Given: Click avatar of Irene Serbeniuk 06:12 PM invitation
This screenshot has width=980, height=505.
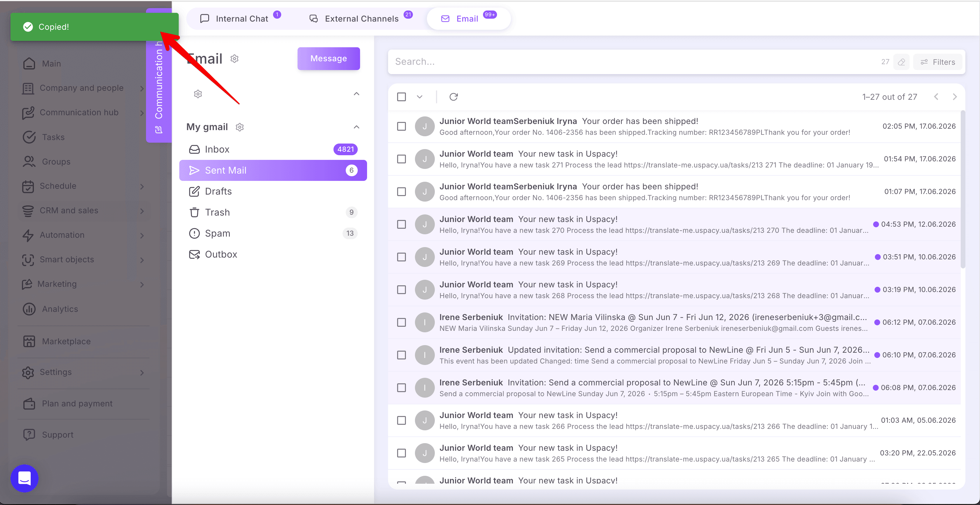Looking at the screenshot, I should coord(425,322).
